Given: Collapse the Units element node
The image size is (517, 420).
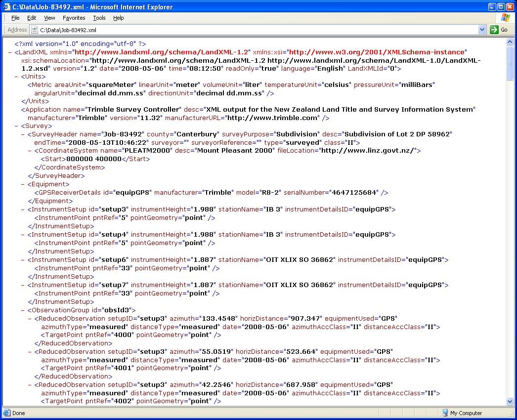Looking at the screenshot, I should click(x=16, y=76).
